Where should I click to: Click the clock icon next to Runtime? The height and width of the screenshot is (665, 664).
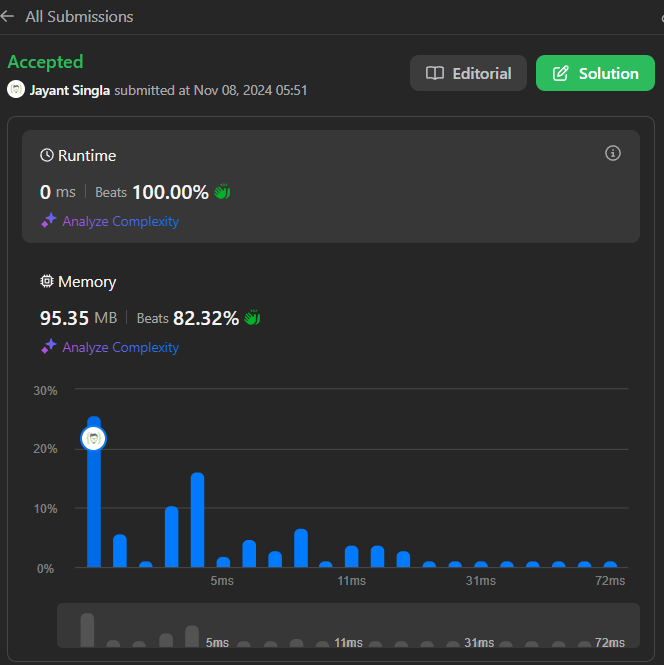click(47, 156)
